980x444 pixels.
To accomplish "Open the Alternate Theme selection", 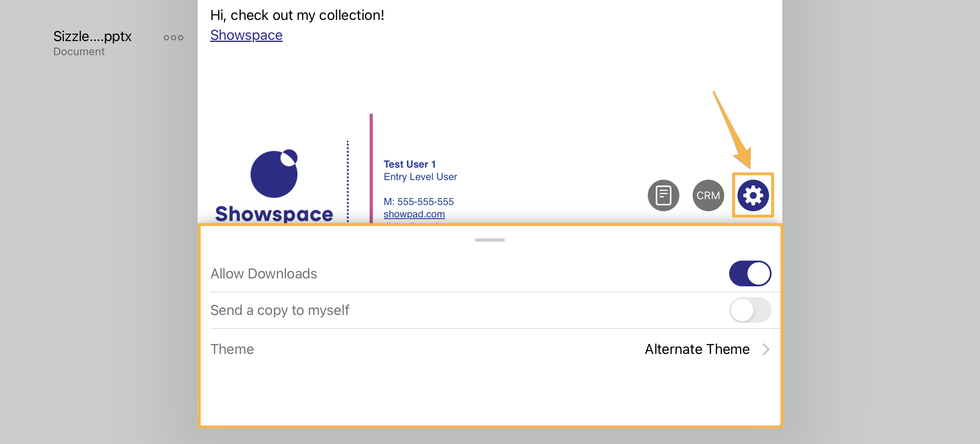I will pyautogui.click(x=697, y=349).
